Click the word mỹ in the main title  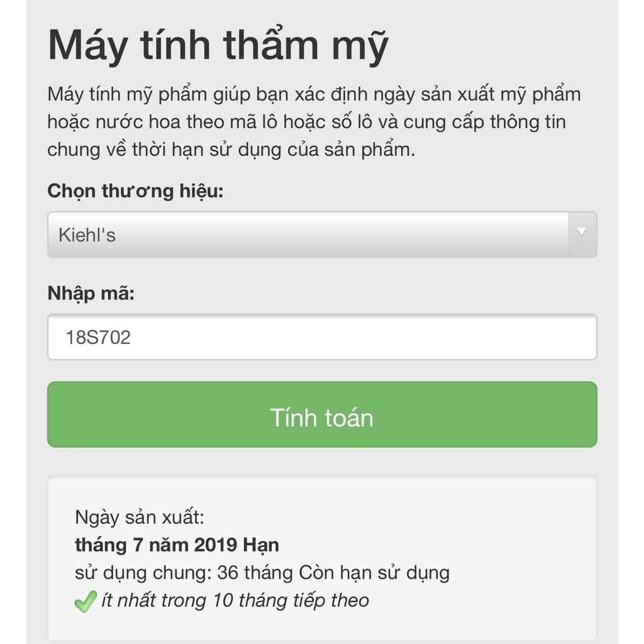point(360,46)
